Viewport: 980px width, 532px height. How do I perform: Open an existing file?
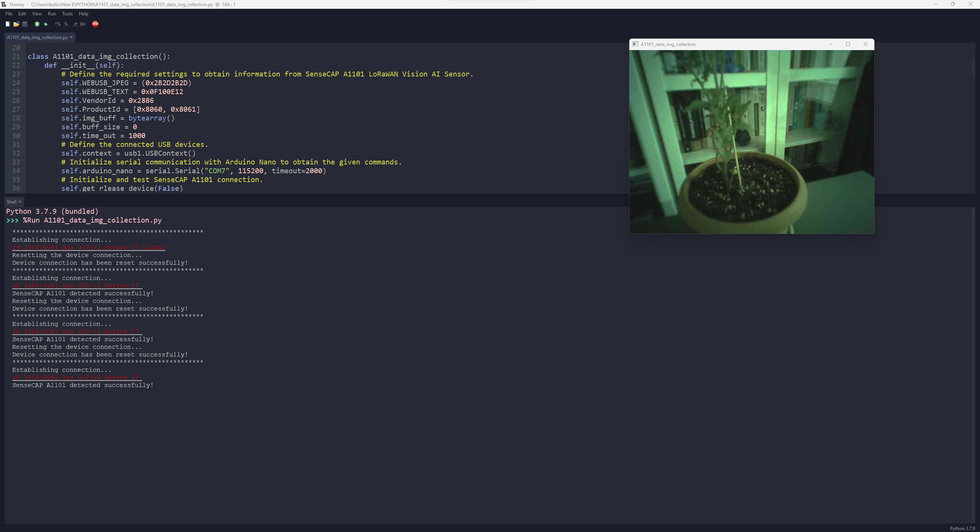(x=16, y=24)
